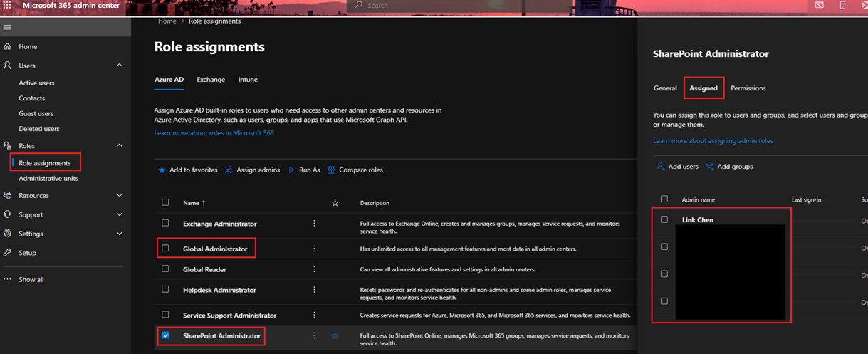Check the Exchange Administrator checkbox

point(165,223)
